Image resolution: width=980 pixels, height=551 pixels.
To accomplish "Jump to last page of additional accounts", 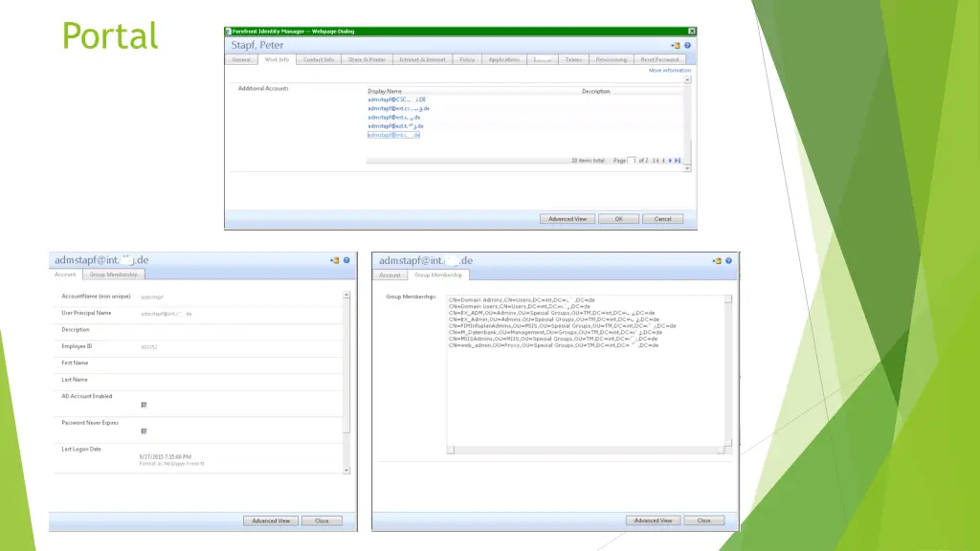I will [x=678, y=160].
